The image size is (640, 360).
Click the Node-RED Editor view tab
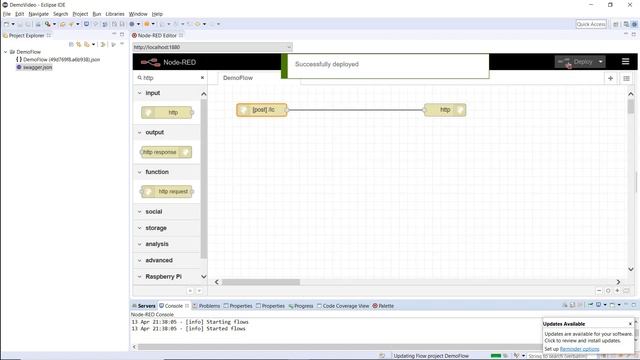pyautogui.click(x=157, y=36)
